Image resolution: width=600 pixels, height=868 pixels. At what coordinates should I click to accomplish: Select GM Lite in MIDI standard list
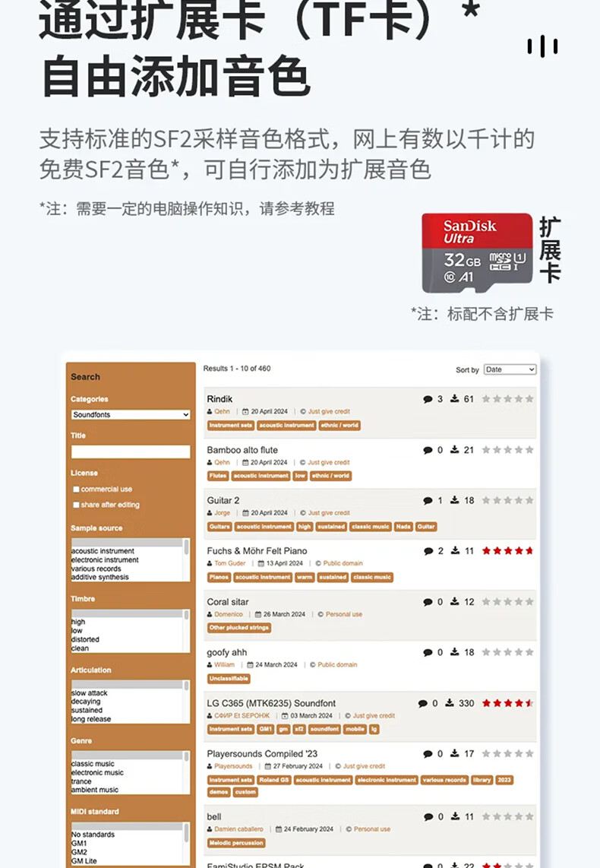pos(84,861)
